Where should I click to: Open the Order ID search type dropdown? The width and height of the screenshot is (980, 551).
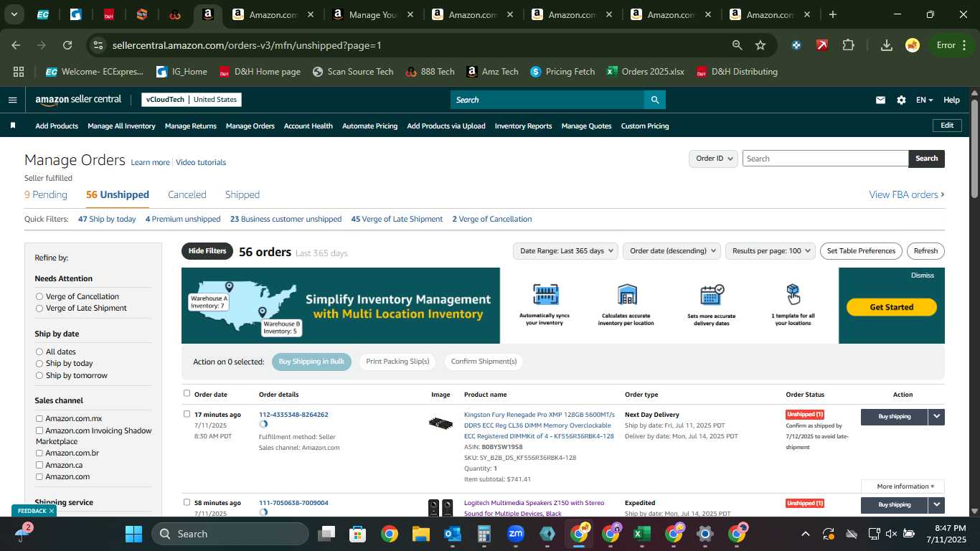click(713, 159)
